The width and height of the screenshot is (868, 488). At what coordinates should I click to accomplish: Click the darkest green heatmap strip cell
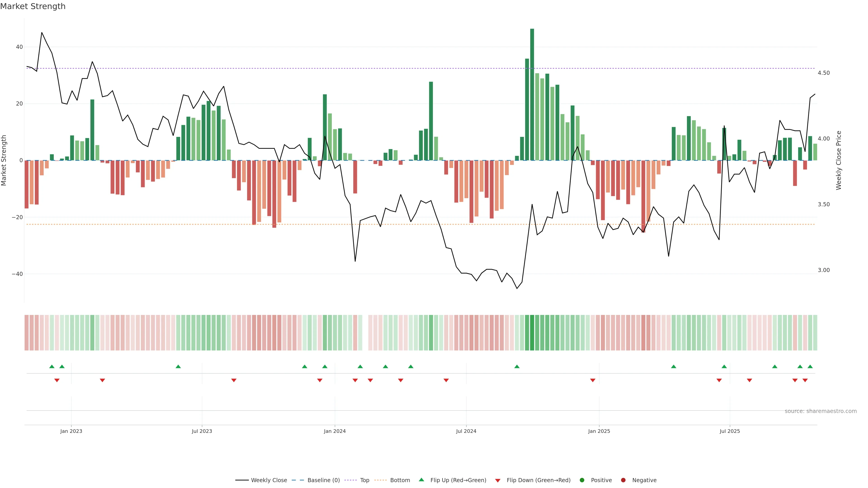click(532, 333)
